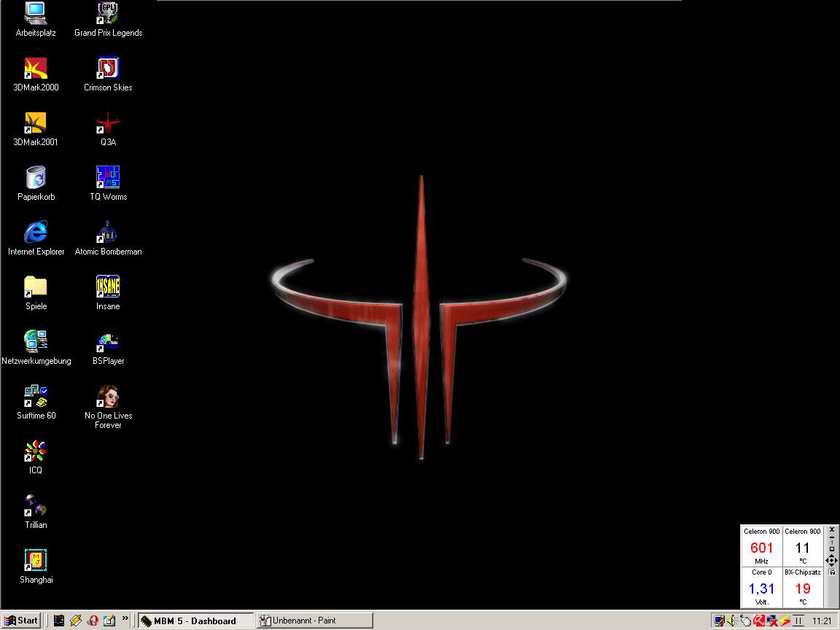Open the Start menu

(x=21, y=621)
